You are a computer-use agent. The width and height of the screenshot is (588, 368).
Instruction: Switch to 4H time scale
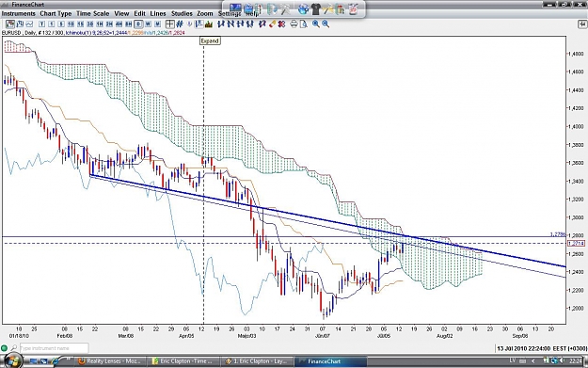click(119, 24)
